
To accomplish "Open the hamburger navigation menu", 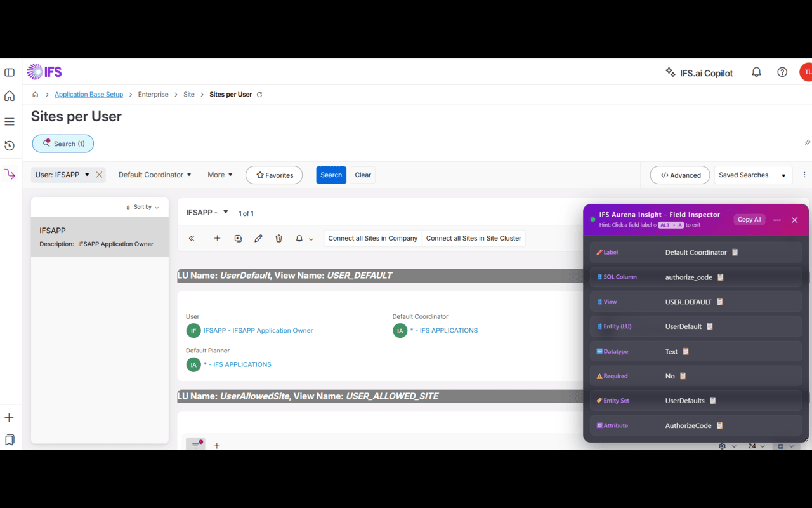I will (x=10, y=121).
